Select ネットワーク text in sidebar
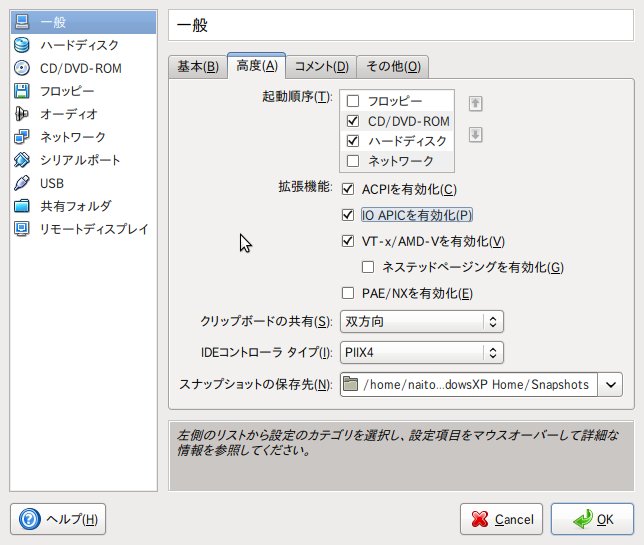The image size is (644, 545). pyautogui.click(x=73, y=137)
